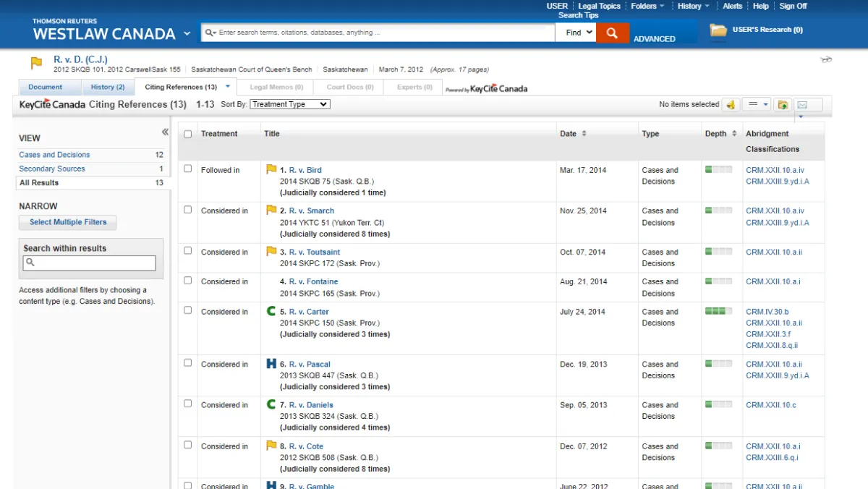Click the KeyCite alert bell icon
The height and width of the screenshot is (489, 868).
[731, 105]
